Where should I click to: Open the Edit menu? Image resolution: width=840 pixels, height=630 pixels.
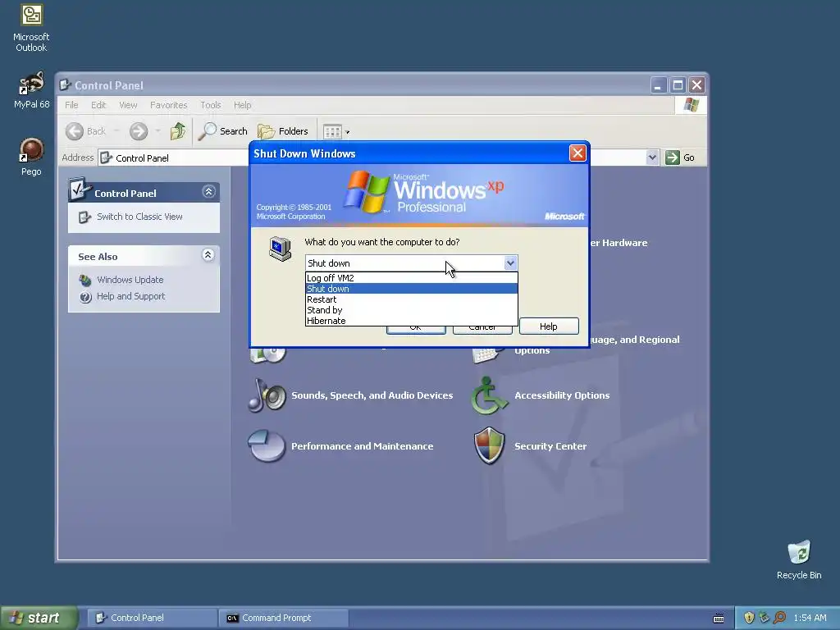click(98, 105)
